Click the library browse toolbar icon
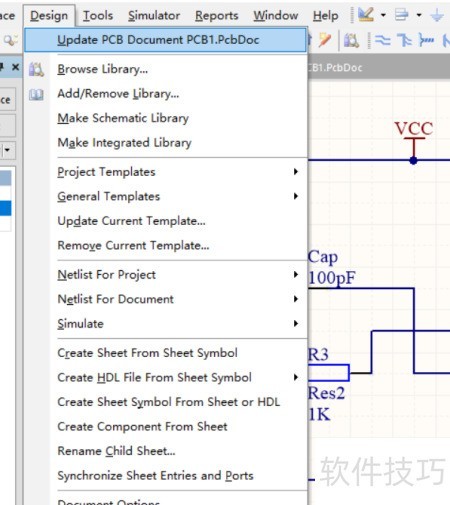Viewport: 450px width, 505px height. pyautogui.click(x=351, y=41)
